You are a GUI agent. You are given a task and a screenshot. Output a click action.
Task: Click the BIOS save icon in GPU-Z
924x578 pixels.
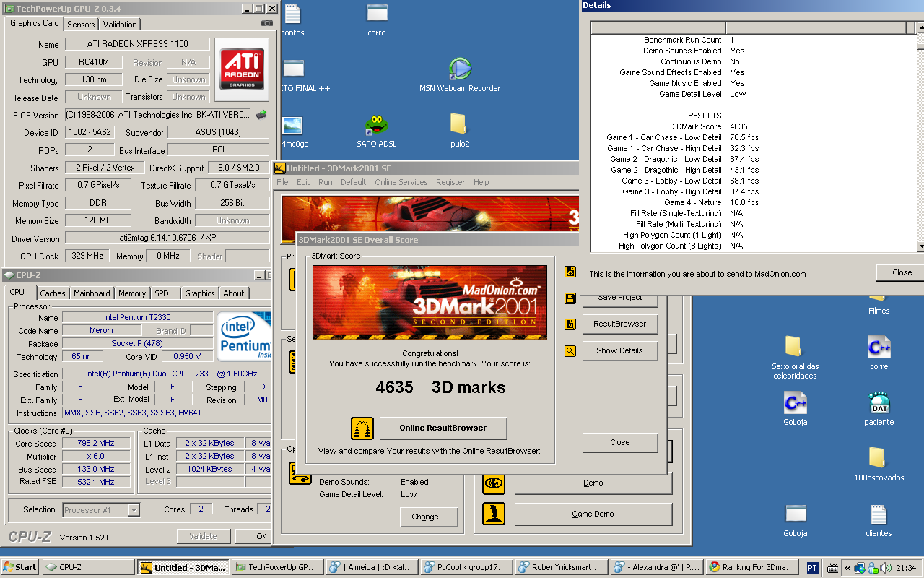pos(261,114)
